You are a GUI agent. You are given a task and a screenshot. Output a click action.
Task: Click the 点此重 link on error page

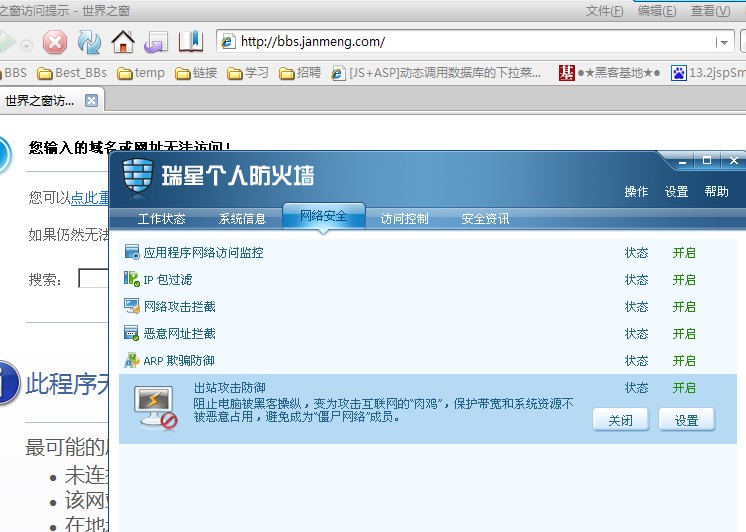pyautogui.click(x=89, y=197)
